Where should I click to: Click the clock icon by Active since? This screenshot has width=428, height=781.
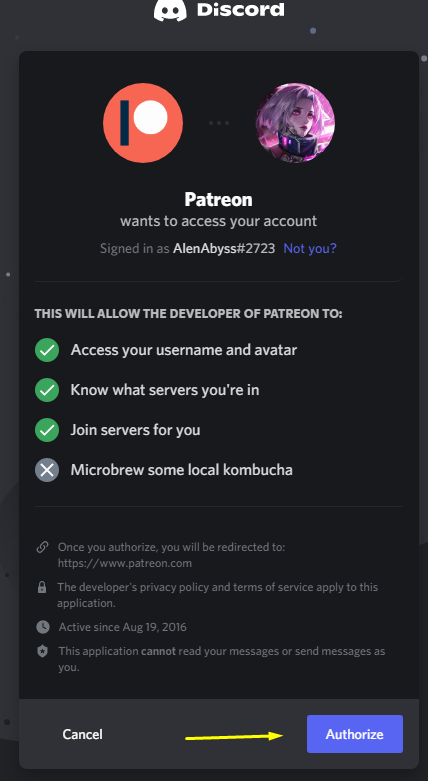click(43, 627)
